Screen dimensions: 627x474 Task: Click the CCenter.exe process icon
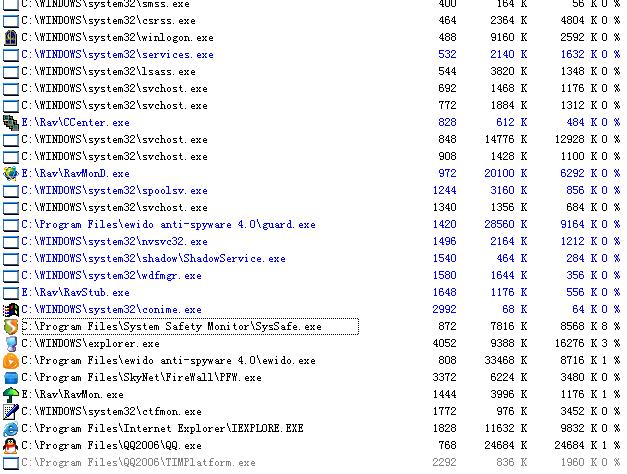tap(10, 122)
